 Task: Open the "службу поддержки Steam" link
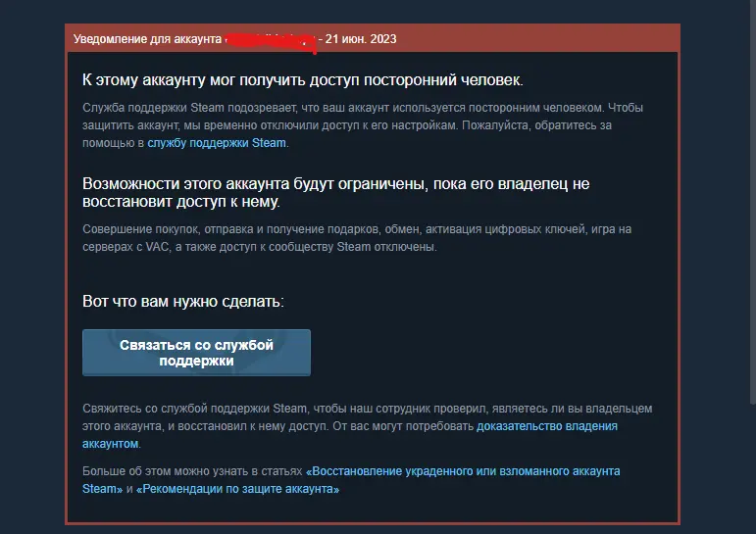pos(217,143)
